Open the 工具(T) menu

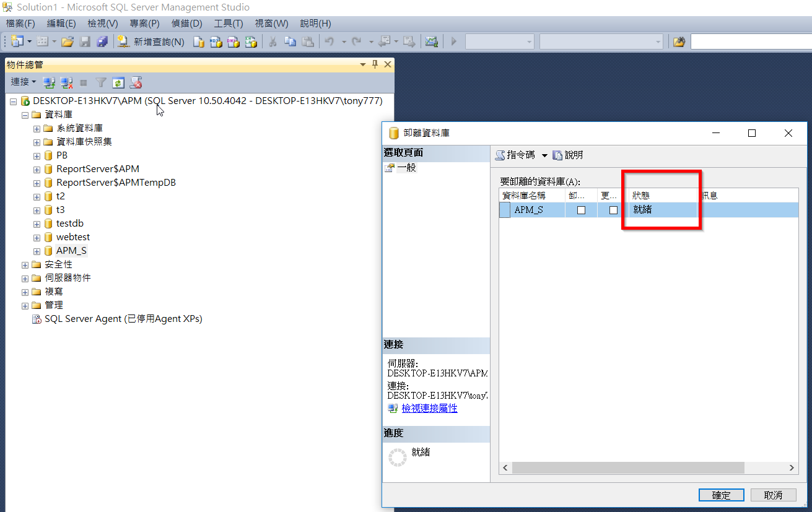point(229,24)
